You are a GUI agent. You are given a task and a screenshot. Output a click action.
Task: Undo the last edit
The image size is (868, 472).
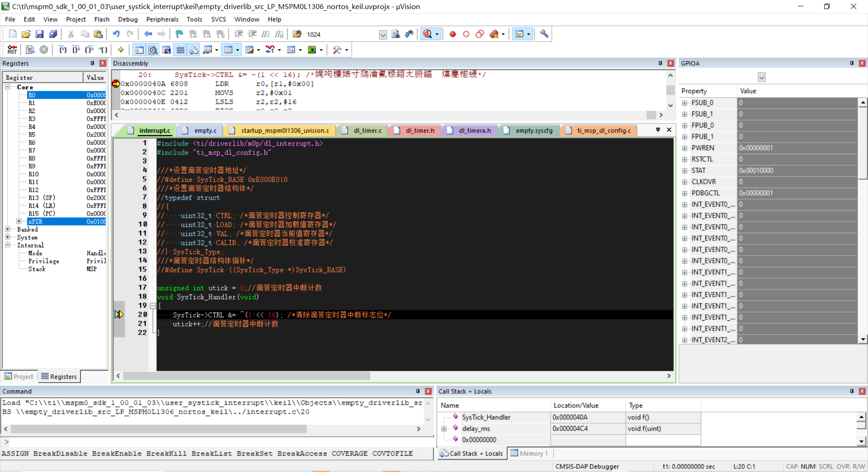[x=116, y=34]
